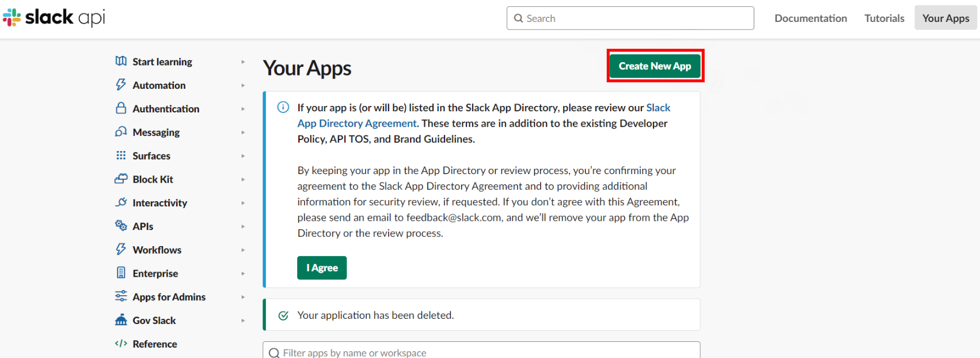
Task: Open Workflows in the sidebar
Action: point(157,250)
